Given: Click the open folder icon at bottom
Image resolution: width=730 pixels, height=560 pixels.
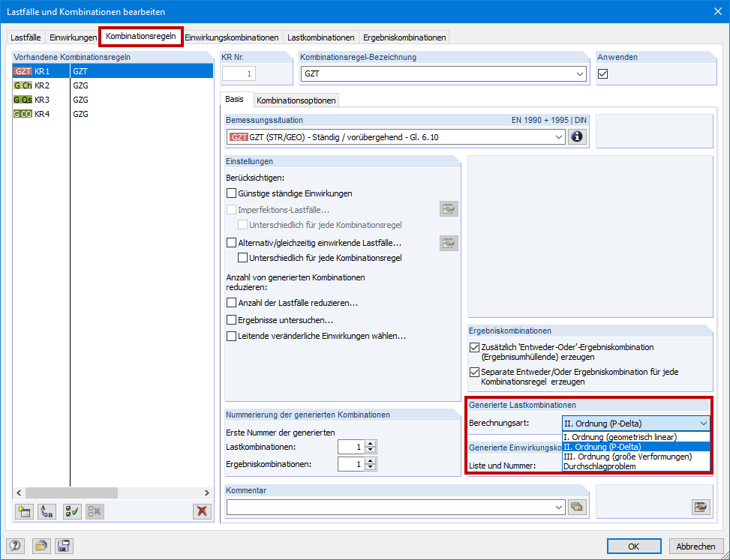Looking at the screenshot, I should click(41, 546).
